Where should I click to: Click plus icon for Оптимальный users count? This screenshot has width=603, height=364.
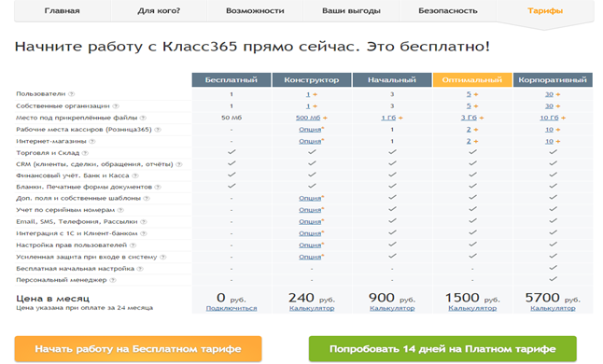coord(476,94)
